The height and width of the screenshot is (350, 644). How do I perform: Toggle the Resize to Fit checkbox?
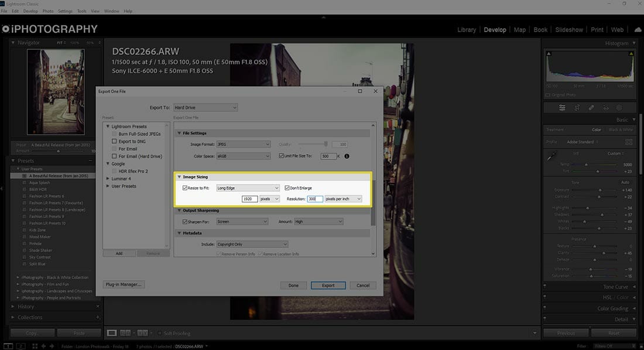pos(185,188)
